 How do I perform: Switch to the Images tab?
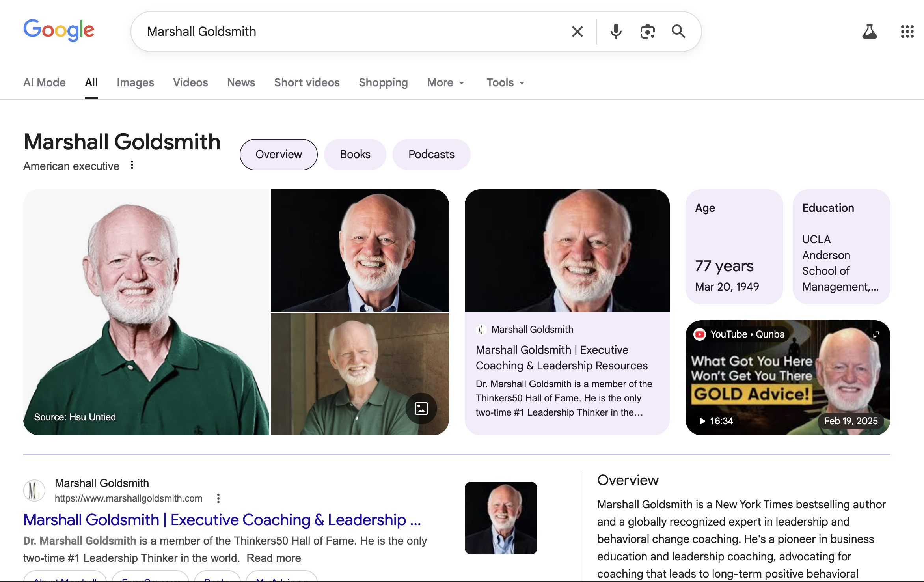(135, 82)
